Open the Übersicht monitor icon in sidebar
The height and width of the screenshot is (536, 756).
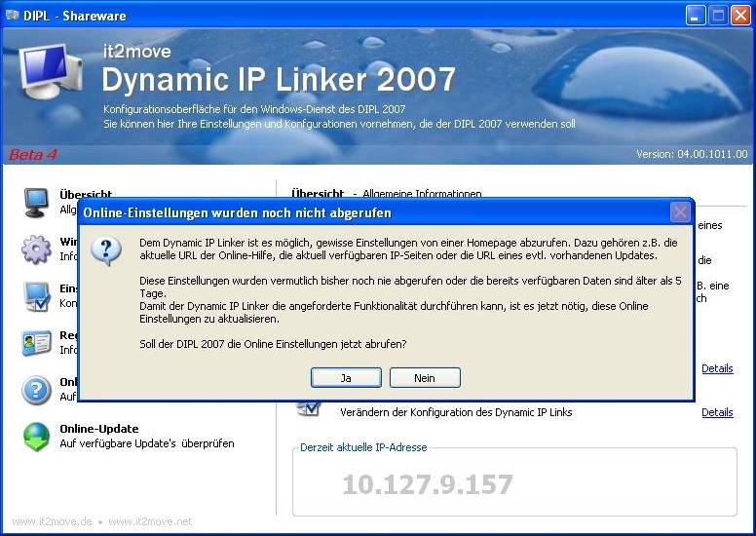pyautogui.click(x=36, y=203)
